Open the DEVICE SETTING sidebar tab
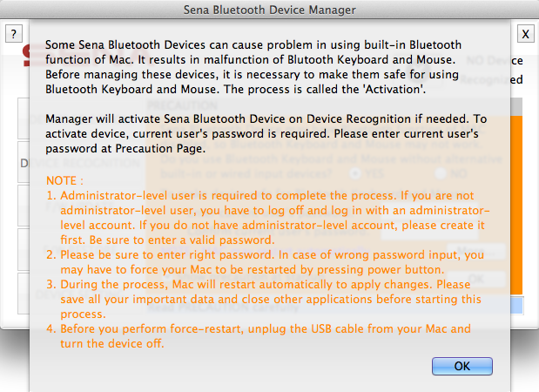 point(81,294)
